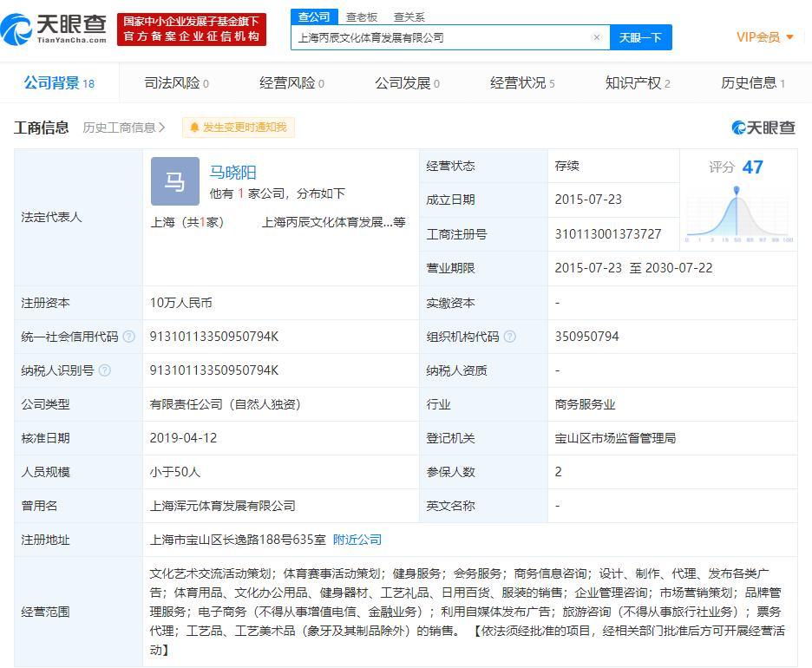Open the 经营风险 section tab
The image size is (812, 668).
[x=292, y=83]
